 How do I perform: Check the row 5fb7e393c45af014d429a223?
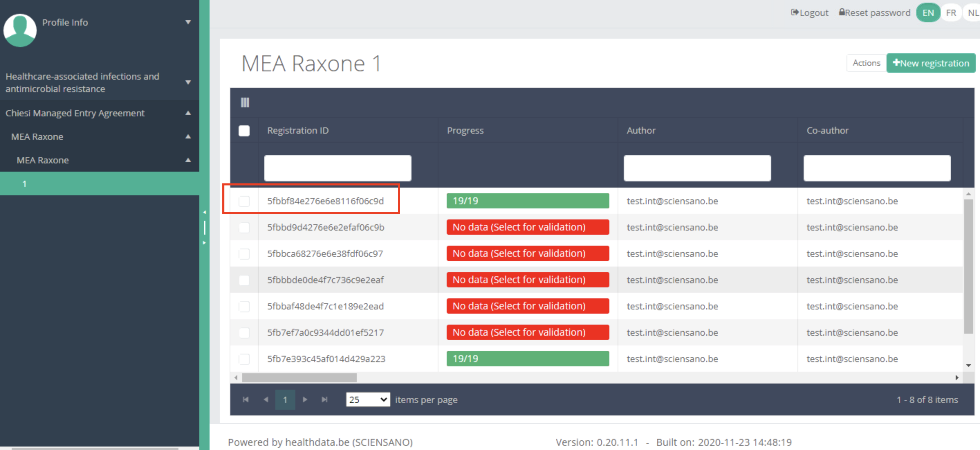click(x=244, y=359)
